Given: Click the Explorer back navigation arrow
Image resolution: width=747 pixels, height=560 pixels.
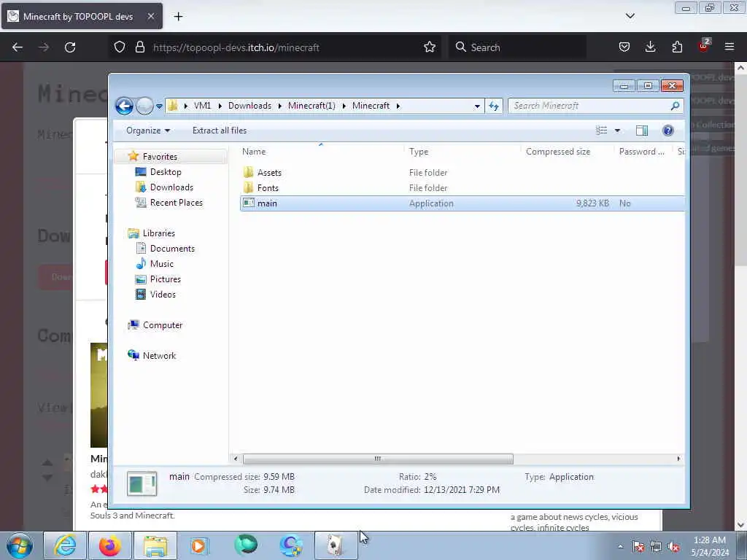Looking at the screenshot, I should tap(124, 106).
